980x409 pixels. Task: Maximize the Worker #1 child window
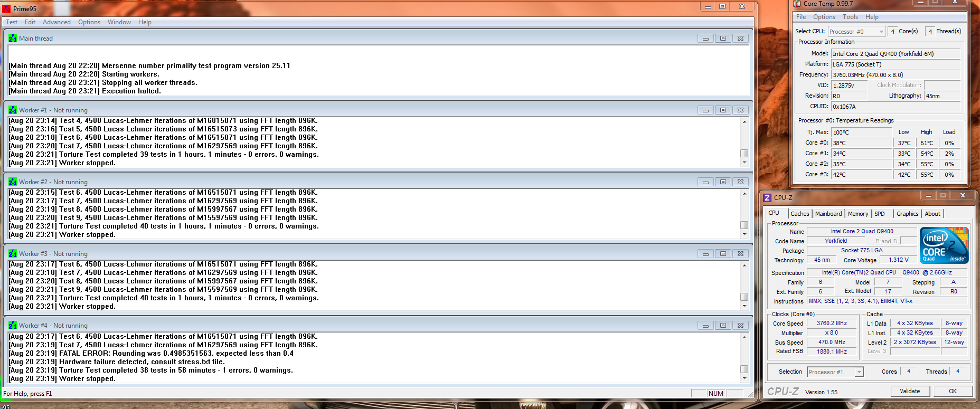coord(723,110)
